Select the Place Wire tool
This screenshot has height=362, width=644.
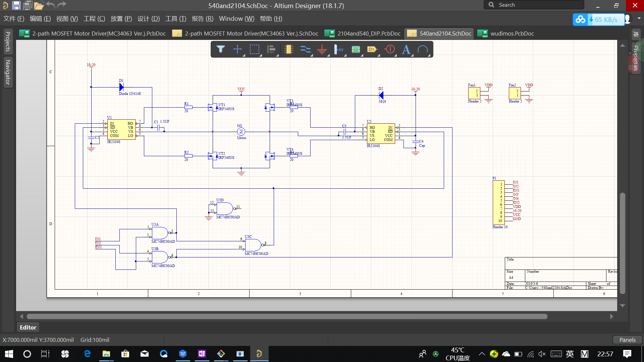(305, 49)
